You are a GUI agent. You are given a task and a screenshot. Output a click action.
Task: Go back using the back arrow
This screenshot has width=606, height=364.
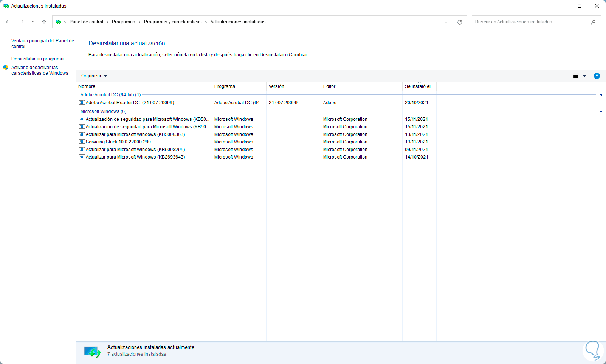pos(8,22)
